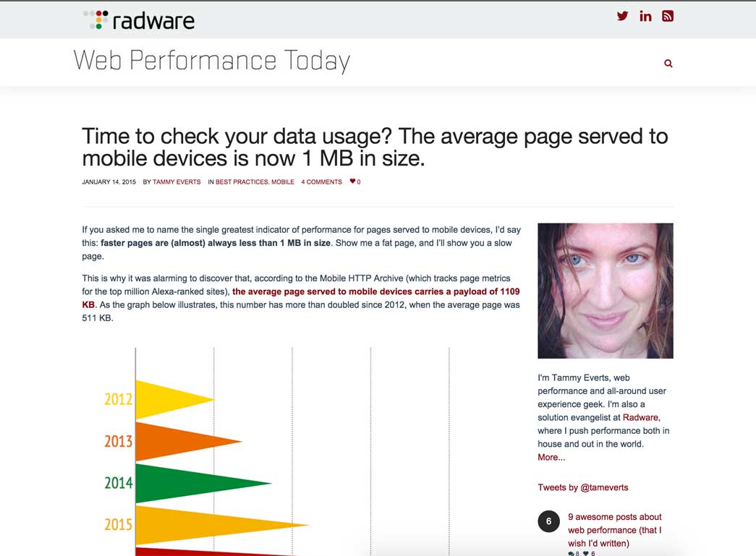Click the comment bubble icon under the popular post
This screenshot has height=556, width=756.
pos(572,552)
